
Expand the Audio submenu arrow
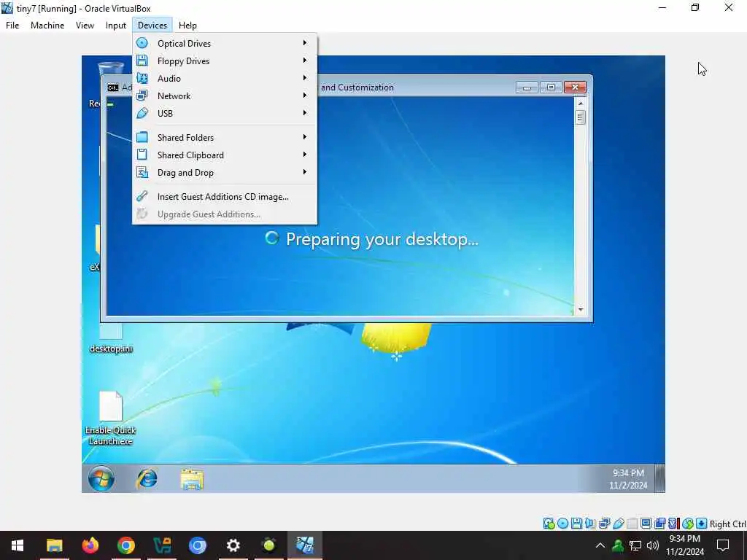tap(305, 78)
